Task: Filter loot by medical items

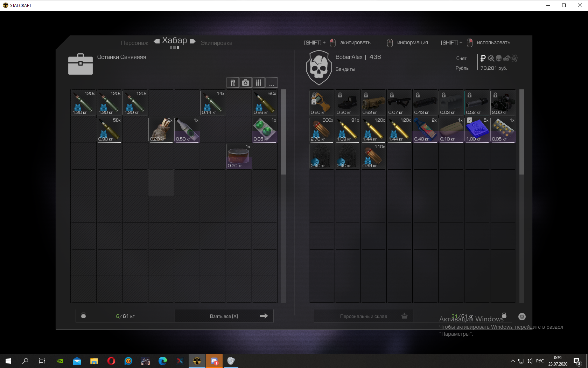Action: pyautogui.click(x=245, y=83)
